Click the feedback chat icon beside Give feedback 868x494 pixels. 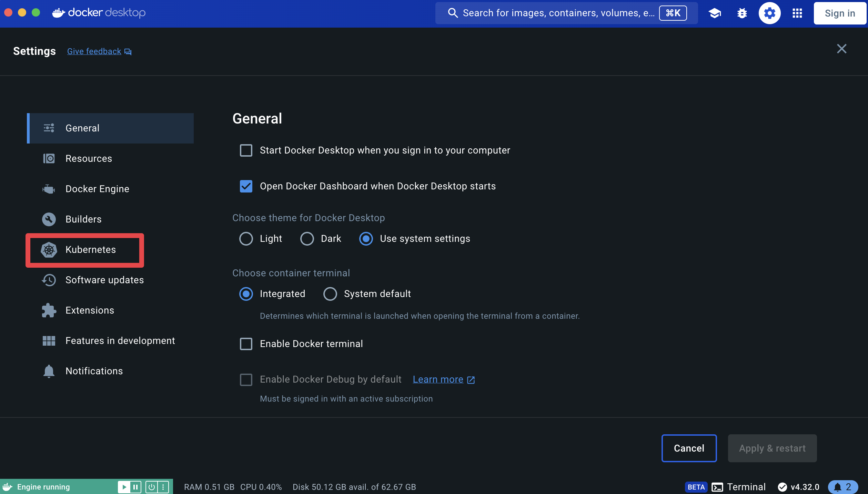click(128, 52)
